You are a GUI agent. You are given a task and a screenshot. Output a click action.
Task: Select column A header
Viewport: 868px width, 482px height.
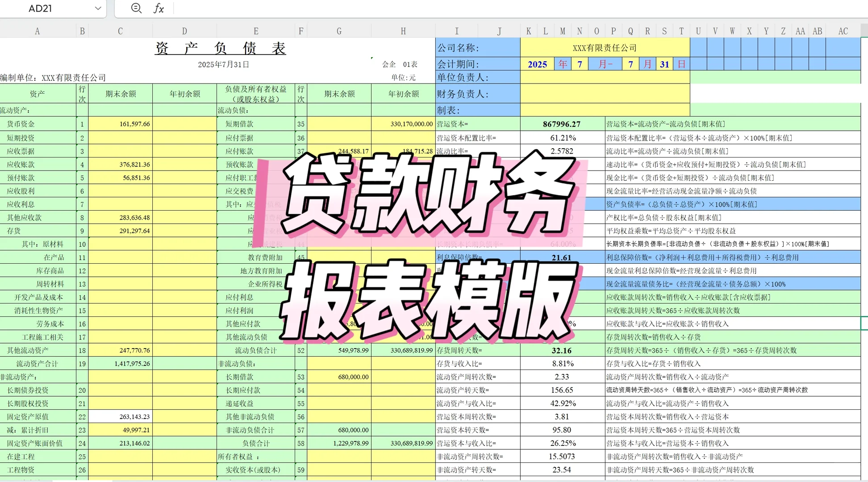tap(38, 30)
